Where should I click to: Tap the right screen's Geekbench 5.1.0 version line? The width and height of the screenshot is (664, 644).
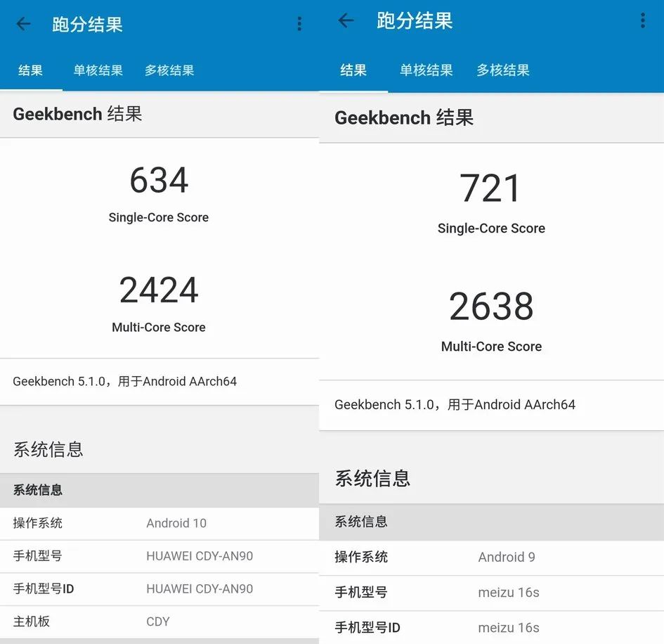coord(455,405)
